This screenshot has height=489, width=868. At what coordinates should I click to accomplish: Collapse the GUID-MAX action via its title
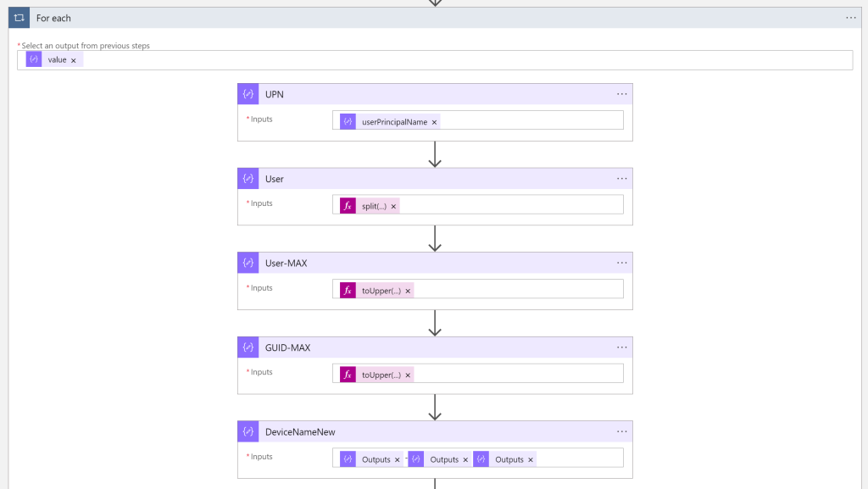(x=287, y=347)
